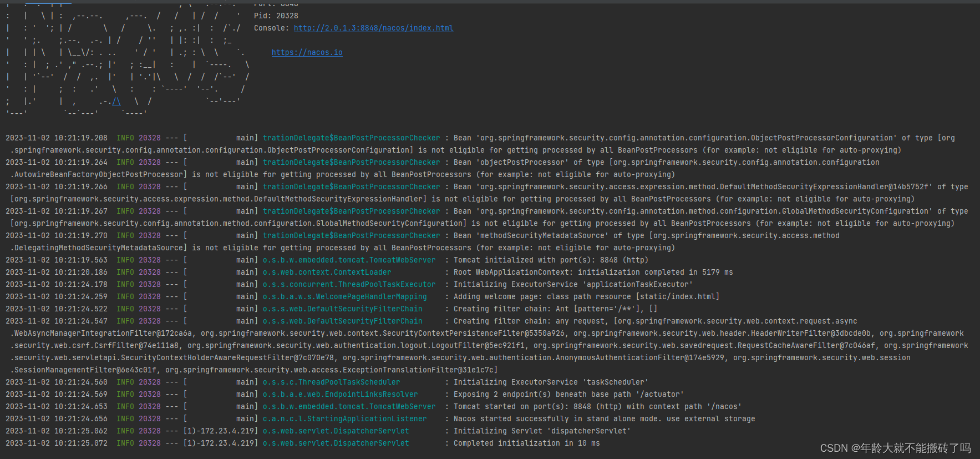Click BeanPostProcessorChecker logger on the 10:21:19.208 line
The width and height of the screenshot is (980, 459).
point(351,138)
